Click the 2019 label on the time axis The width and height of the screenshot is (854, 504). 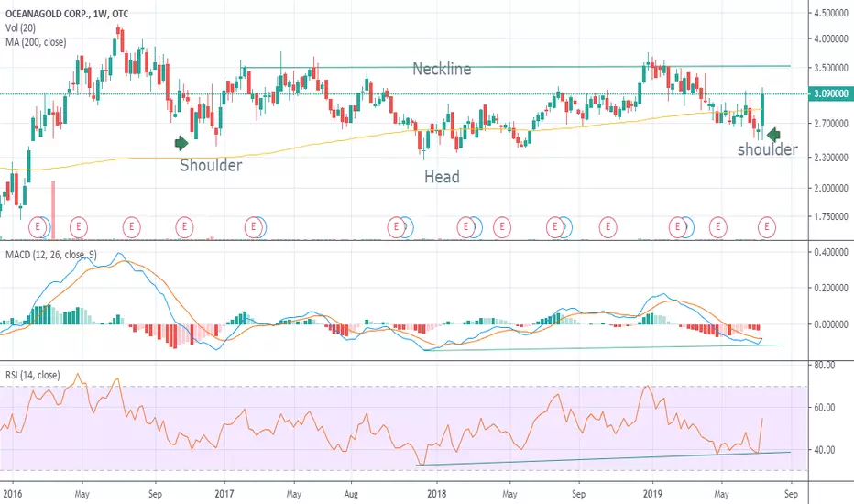coord(652,494)
